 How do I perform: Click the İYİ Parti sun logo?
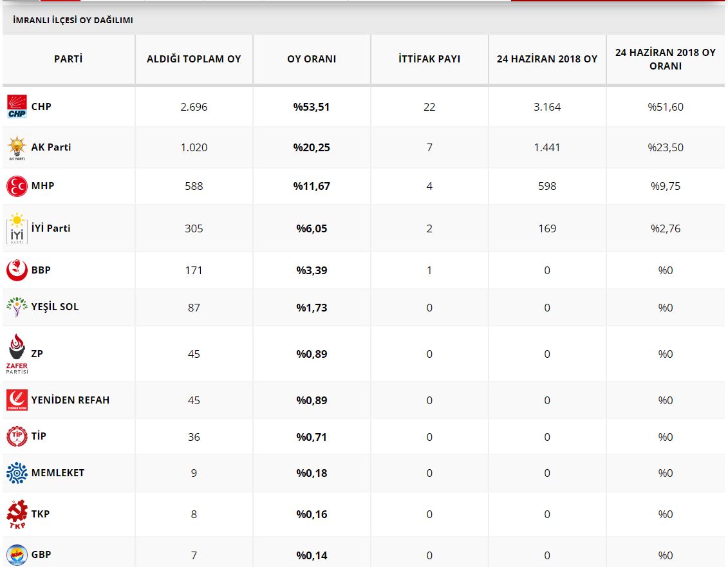coord(17,228)
